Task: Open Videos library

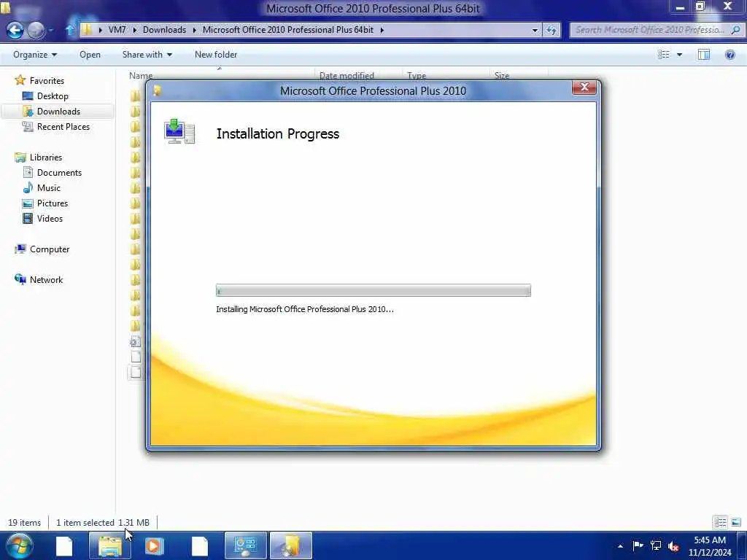Action: [x=50, y=219]
